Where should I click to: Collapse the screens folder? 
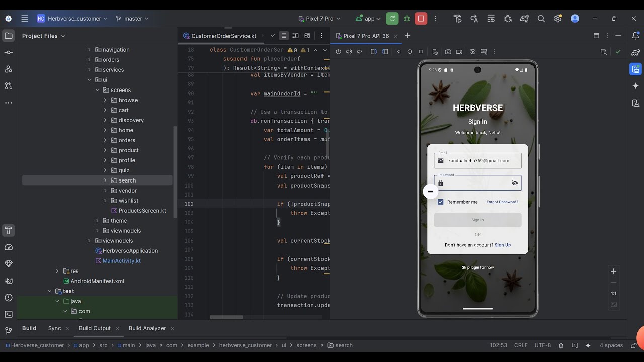pos(97,90)
